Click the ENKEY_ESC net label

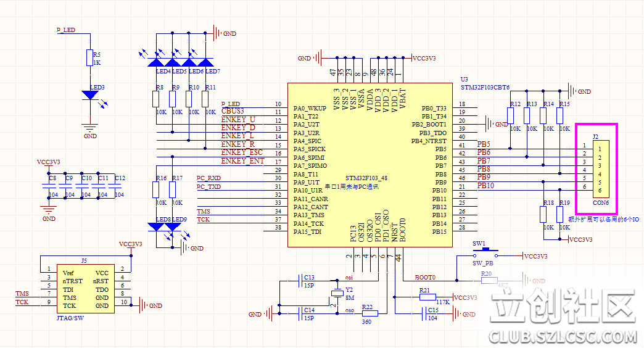tap(242, 152)
